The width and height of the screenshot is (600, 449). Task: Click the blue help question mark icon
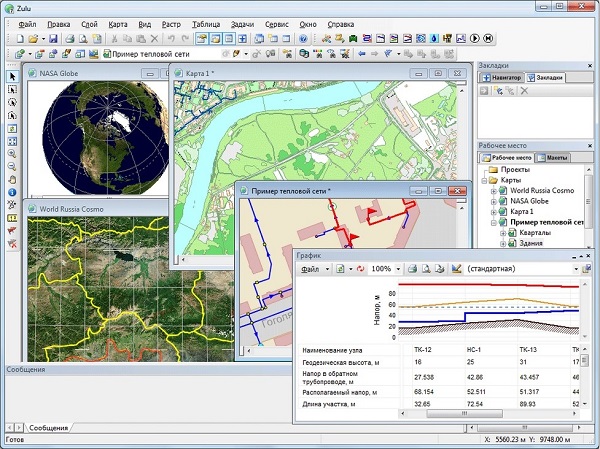pyautogui.click(x=303, y=38)
